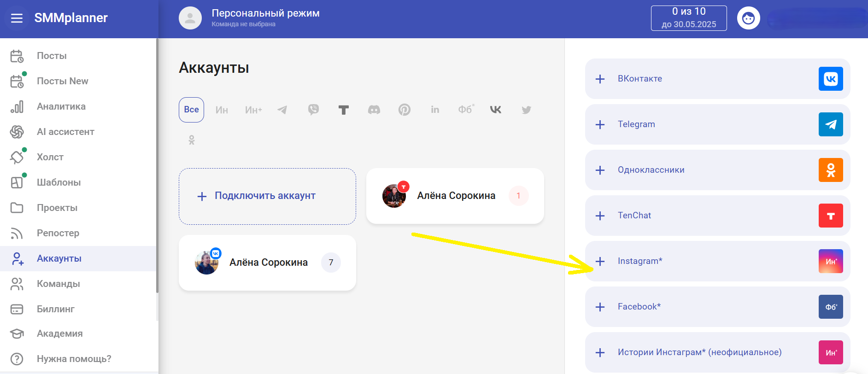Filter accounts by Twitter bird icon
868x374 pixels.
pos(526,110)
